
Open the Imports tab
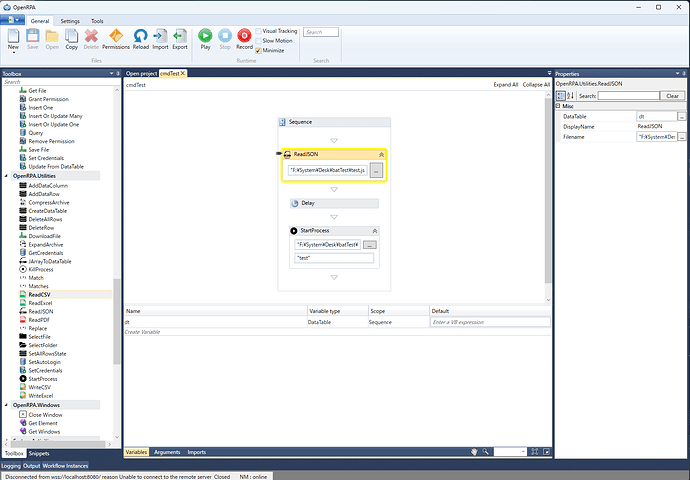tap(196, 452)
